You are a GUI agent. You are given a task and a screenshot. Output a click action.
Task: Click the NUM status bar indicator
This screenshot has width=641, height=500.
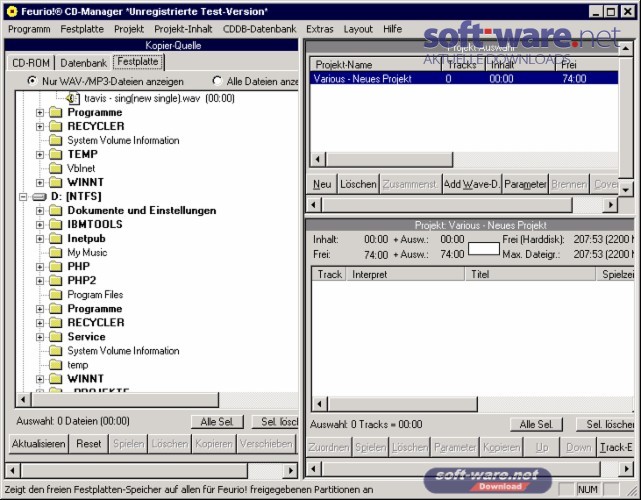click(x=587, y=489)
